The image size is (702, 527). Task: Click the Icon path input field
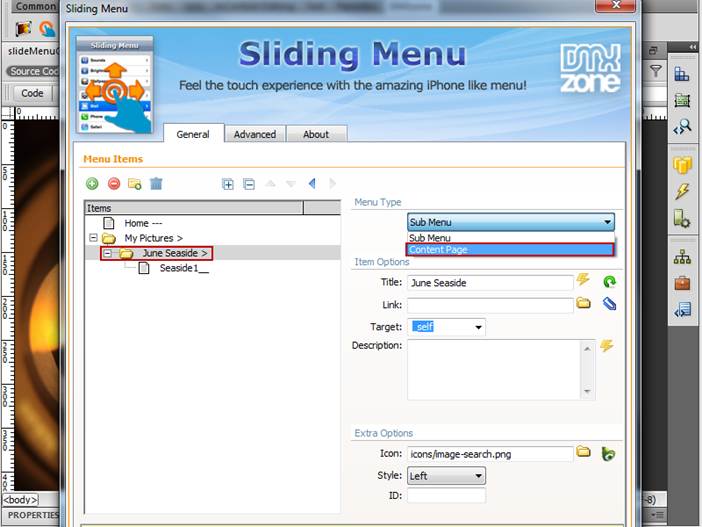490,454
